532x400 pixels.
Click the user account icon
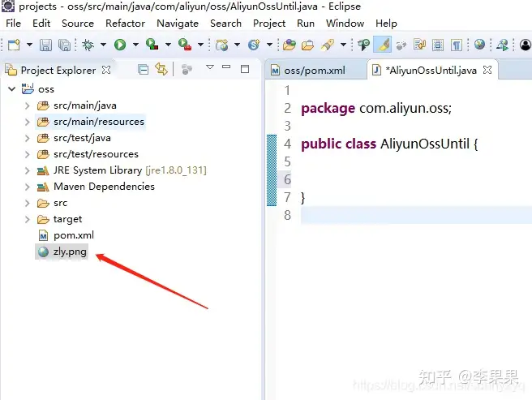click(526, 45)
